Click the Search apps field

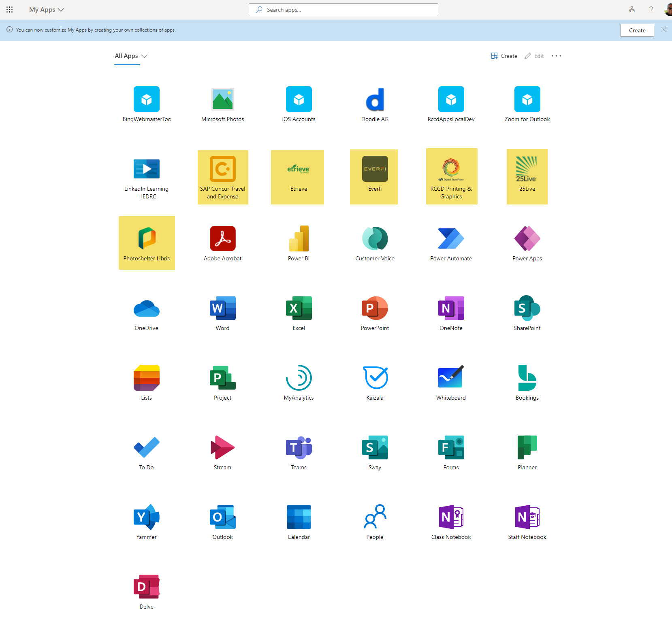[343, 10]
